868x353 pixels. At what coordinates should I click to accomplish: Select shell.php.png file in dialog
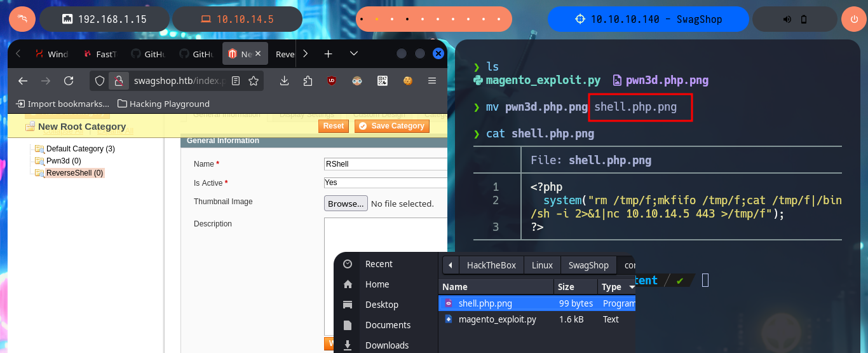(537, 303)
